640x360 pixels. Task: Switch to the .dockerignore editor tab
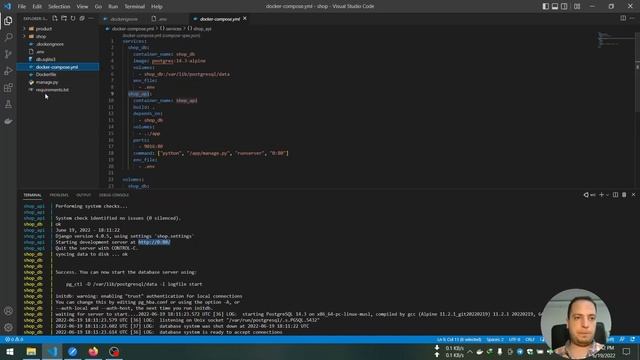124,19
